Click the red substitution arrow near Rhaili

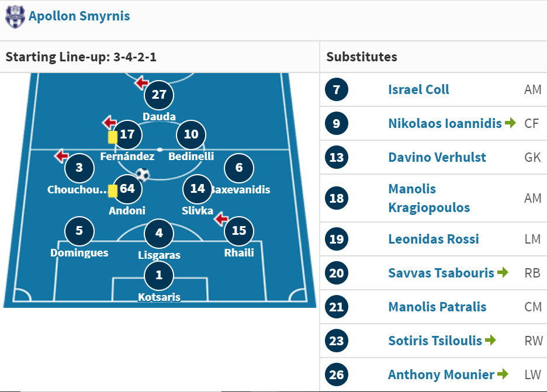221,219
